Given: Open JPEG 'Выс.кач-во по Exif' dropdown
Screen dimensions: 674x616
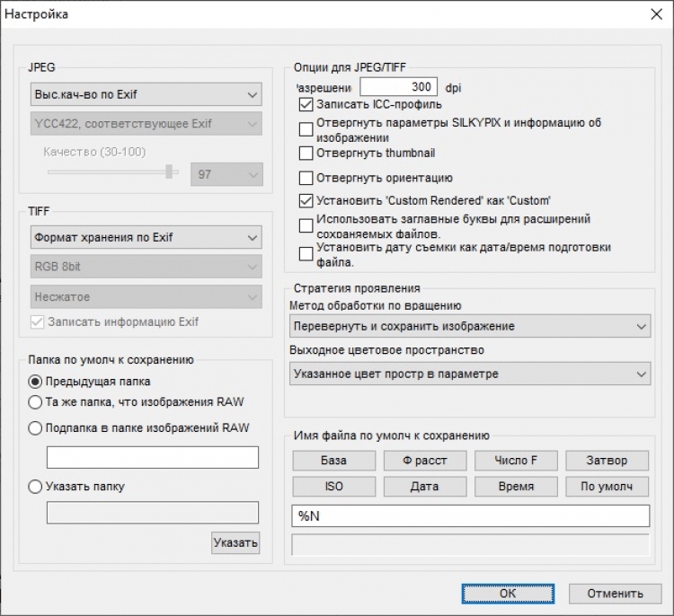Looking at the screenshot, I should pos(144,94).
